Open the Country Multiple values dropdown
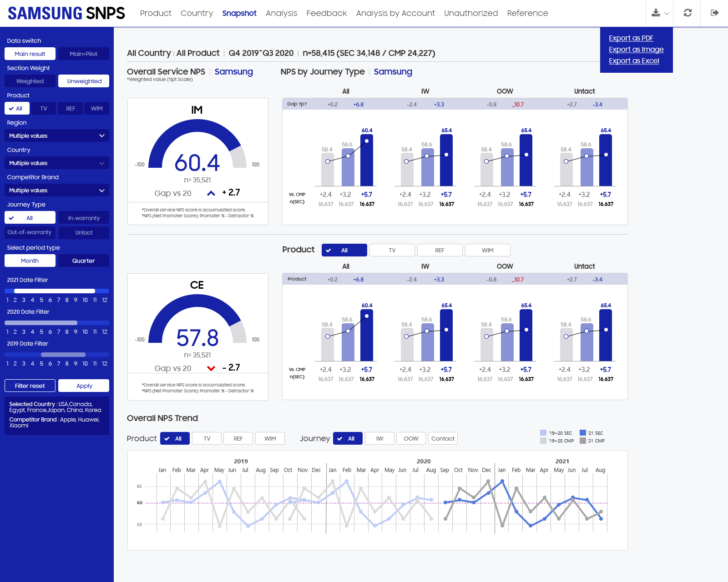This screenshot has height=582, width=728. pyautogui.click(x=57, y=163)
